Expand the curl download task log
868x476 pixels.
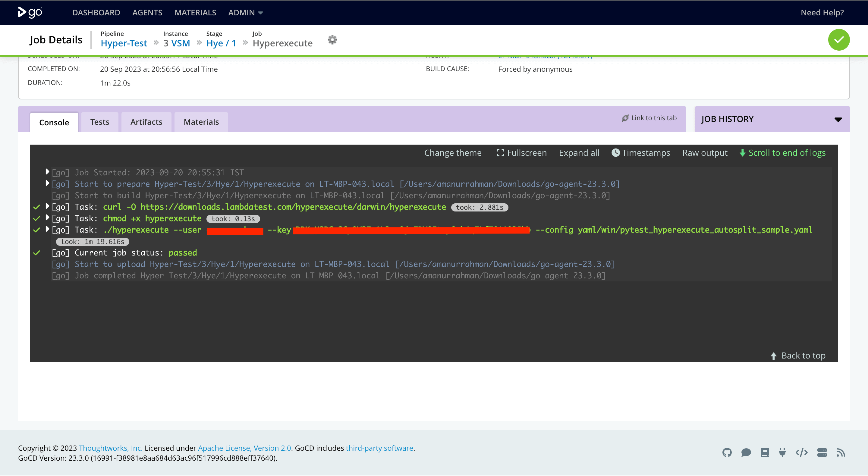[48, 206]
